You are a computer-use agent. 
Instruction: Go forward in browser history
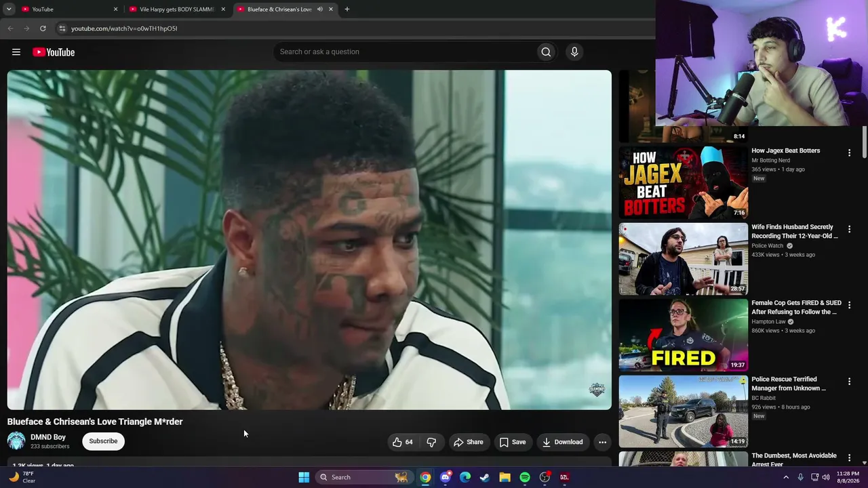coord(26,28)
